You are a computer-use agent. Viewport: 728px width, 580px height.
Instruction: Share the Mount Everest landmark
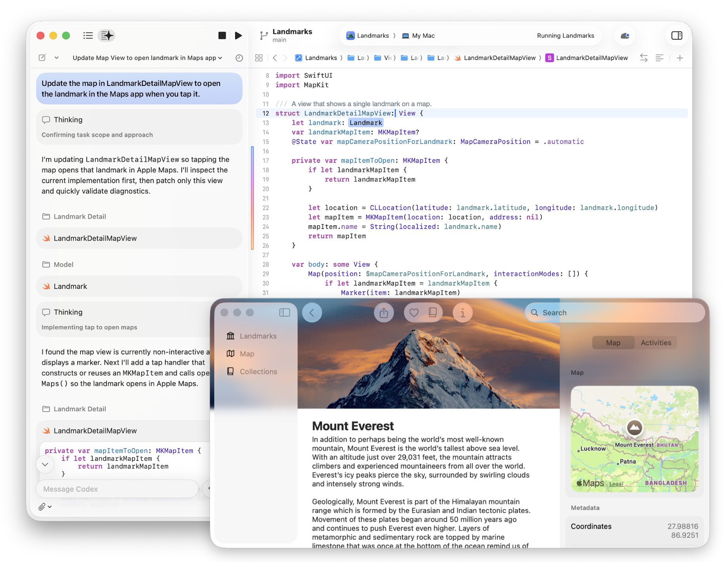(x=383, y=312)
